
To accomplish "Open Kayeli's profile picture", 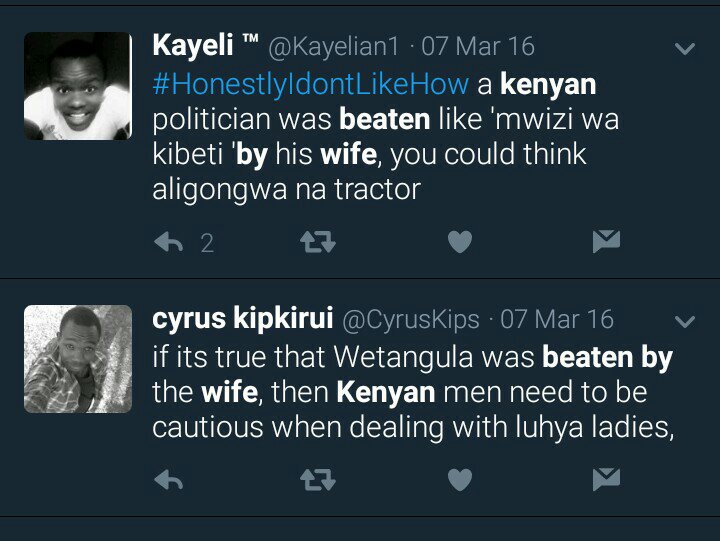I will [x=78, y=86].
